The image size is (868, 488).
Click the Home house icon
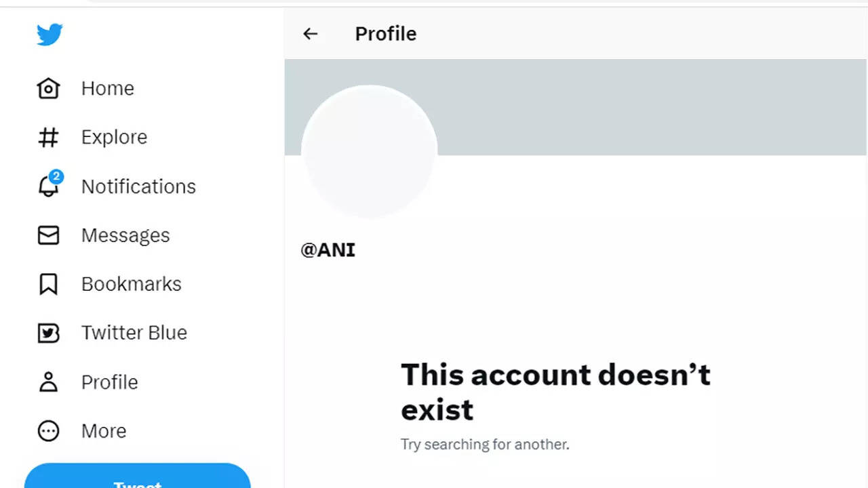pos(48,89)
